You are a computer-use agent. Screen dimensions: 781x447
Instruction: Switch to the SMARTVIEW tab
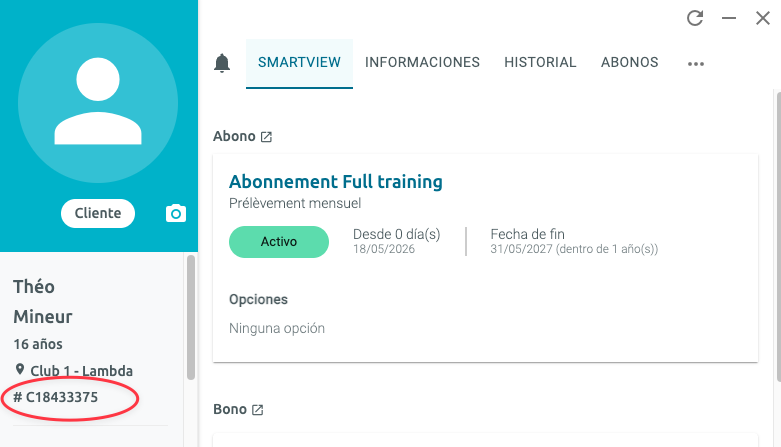point(299,63)
